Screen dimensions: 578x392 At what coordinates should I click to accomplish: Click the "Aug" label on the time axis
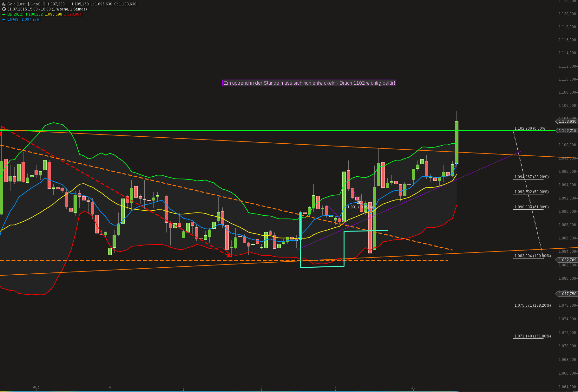(x=36, y=387)
